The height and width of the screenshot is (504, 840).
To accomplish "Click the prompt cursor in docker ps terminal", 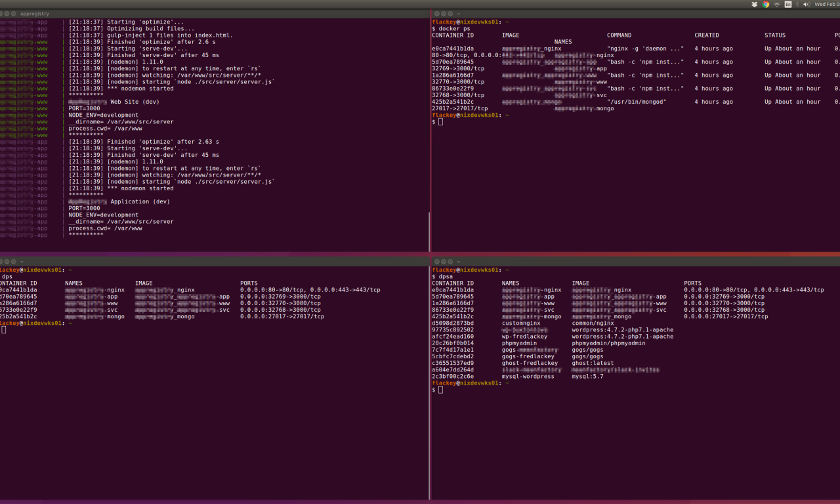I will (440, 121).
